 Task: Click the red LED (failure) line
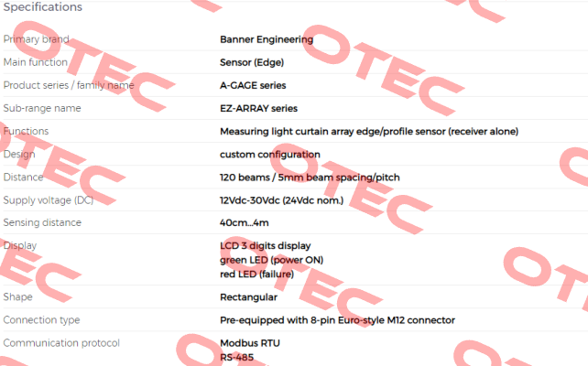(256, 274)
